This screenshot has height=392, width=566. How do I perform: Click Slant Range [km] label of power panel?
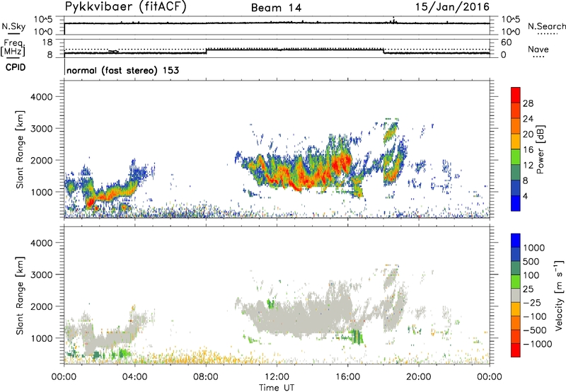[x=20, y=149]
